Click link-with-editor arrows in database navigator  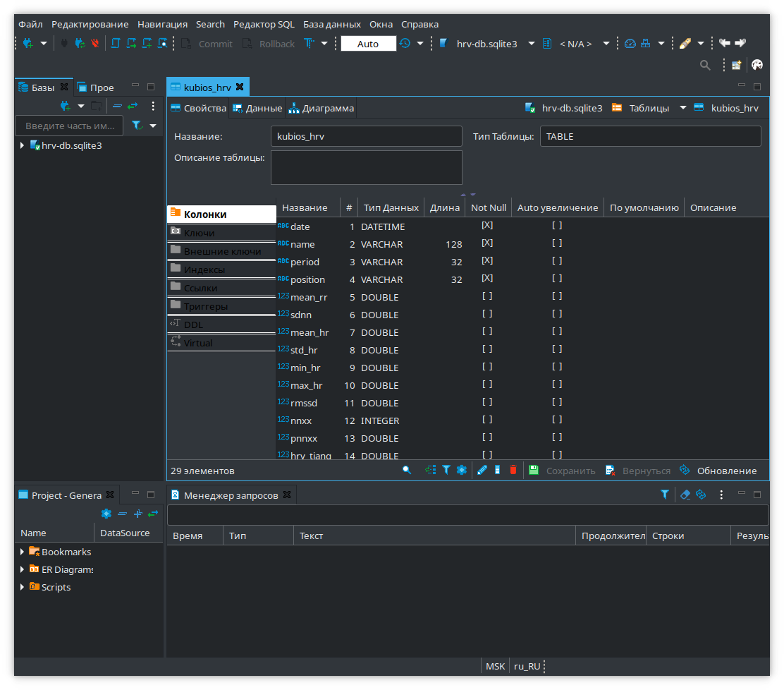pyautogui.click(x=133, y=106)
